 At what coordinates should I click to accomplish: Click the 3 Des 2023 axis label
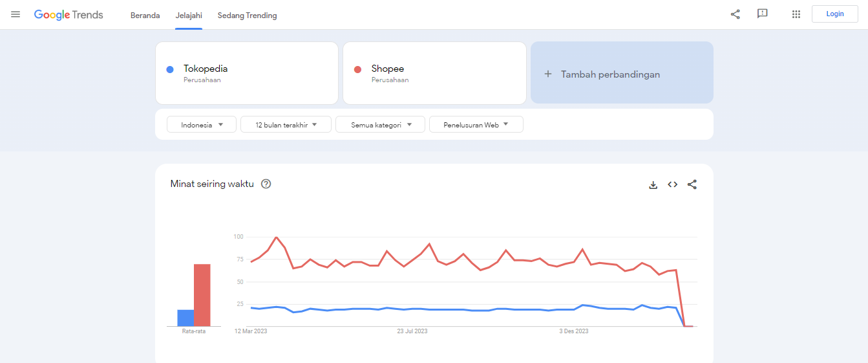point(574,331)
